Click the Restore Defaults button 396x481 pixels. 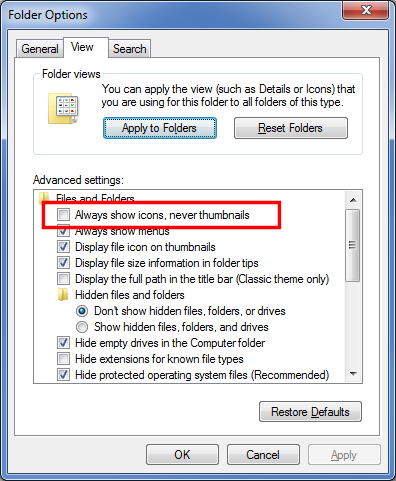[x=310, y=412]
